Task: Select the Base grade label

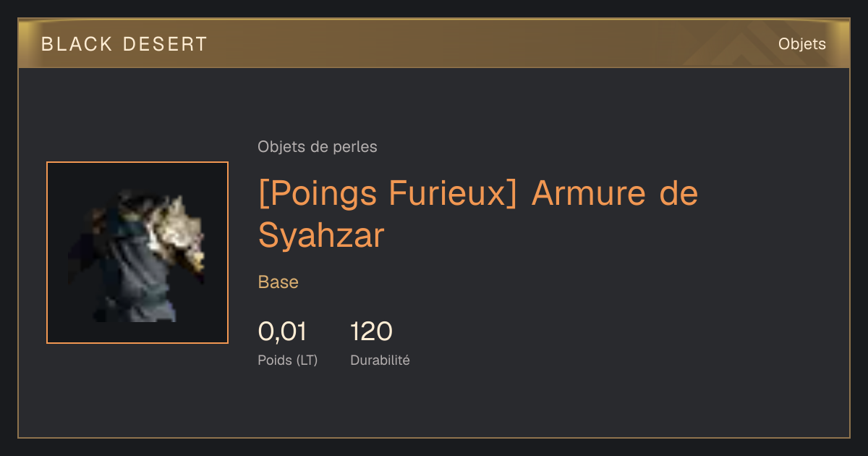Action: (278, 282)
